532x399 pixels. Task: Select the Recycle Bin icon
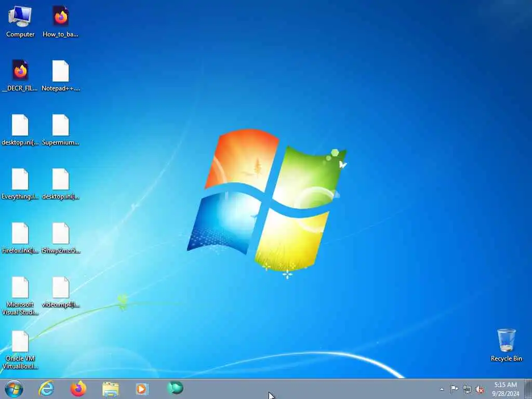(506, 345)
